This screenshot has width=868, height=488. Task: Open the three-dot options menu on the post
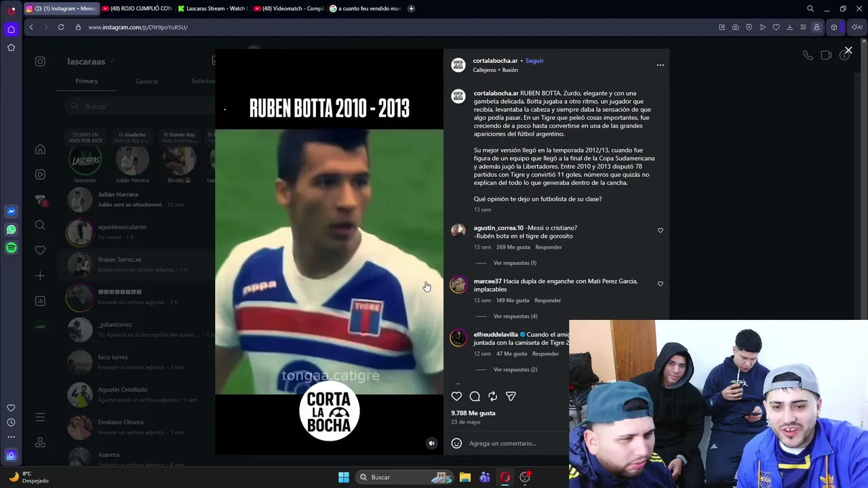pyautogui.click(x=660, y=65)
